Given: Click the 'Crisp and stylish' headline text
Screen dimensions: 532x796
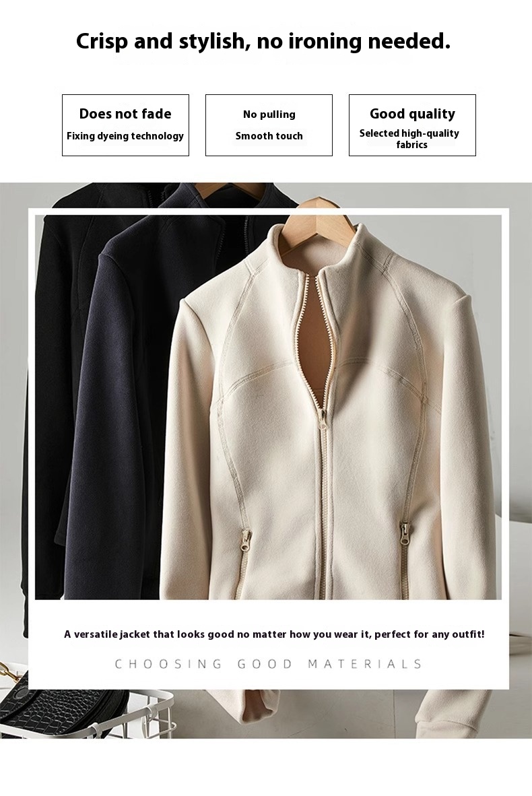Looking at the screenshot, I should tap(263, 41).
